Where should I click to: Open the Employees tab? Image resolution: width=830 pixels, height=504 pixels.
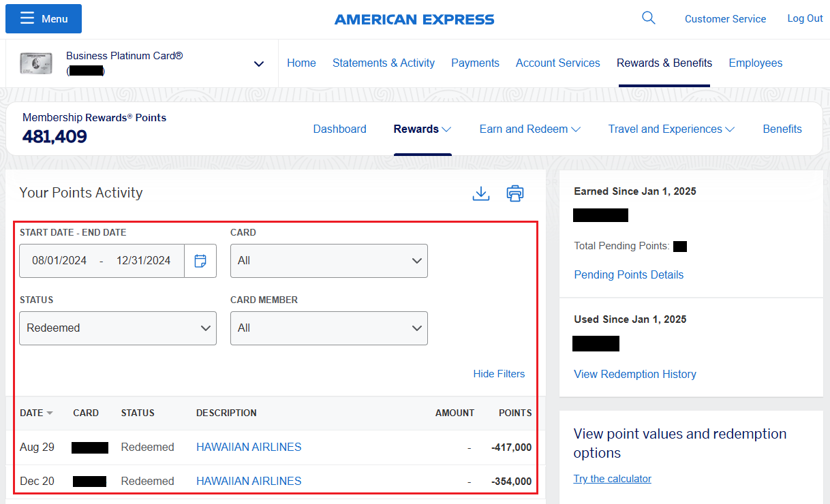(x=756, y=63)
